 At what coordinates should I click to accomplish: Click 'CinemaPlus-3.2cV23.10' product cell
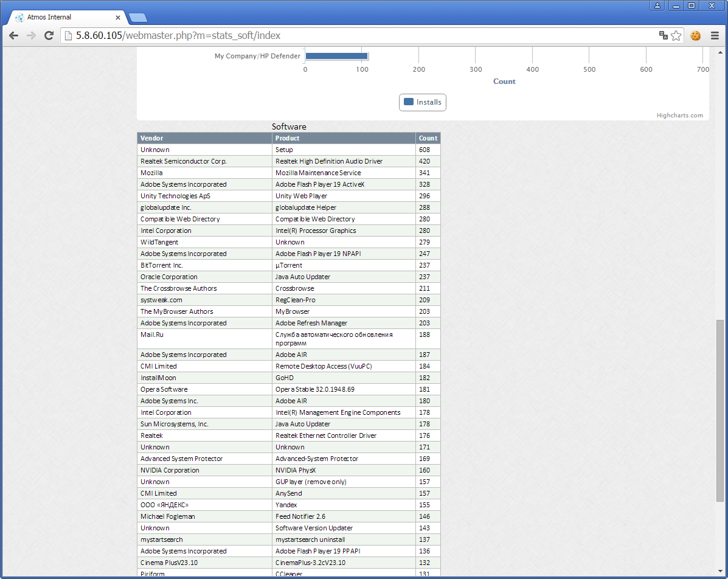point(344,563)
